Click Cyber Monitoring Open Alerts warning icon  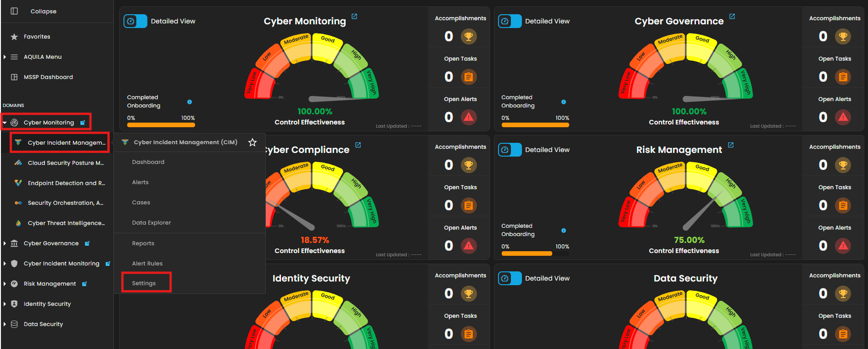coord(469,117)
